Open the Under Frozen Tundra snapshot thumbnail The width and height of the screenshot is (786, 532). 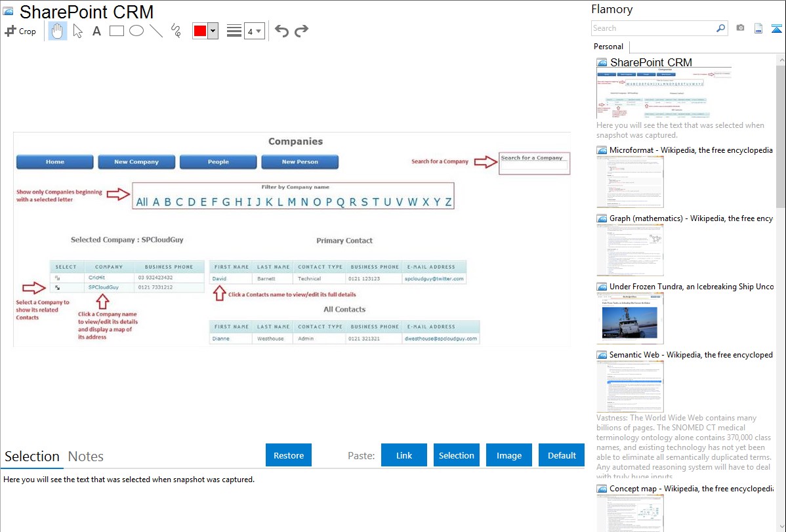pos(630,318)
